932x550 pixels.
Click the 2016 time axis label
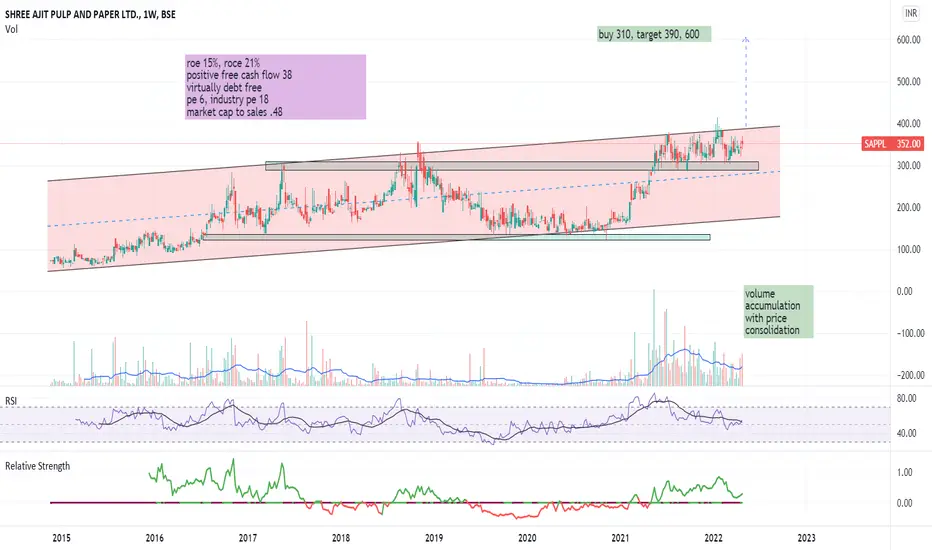click(155, 538)
